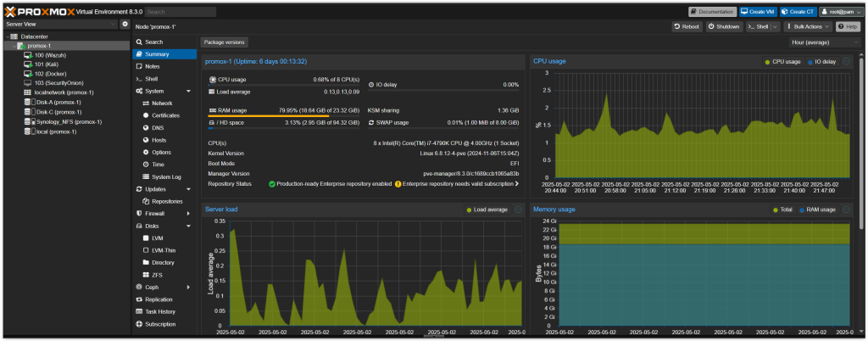Click the Help button
Viewport: 868px width, 341px height.
click(848, 26)
